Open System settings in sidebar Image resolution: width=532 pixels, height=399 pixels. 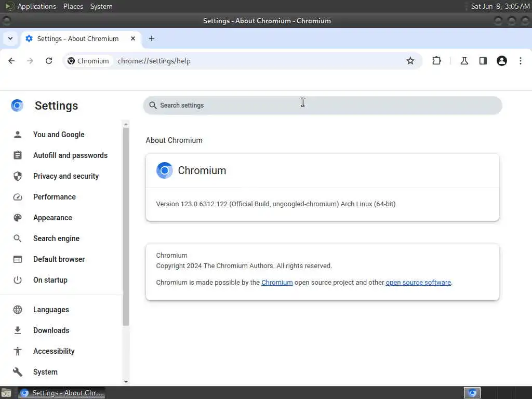pos(46,372)
